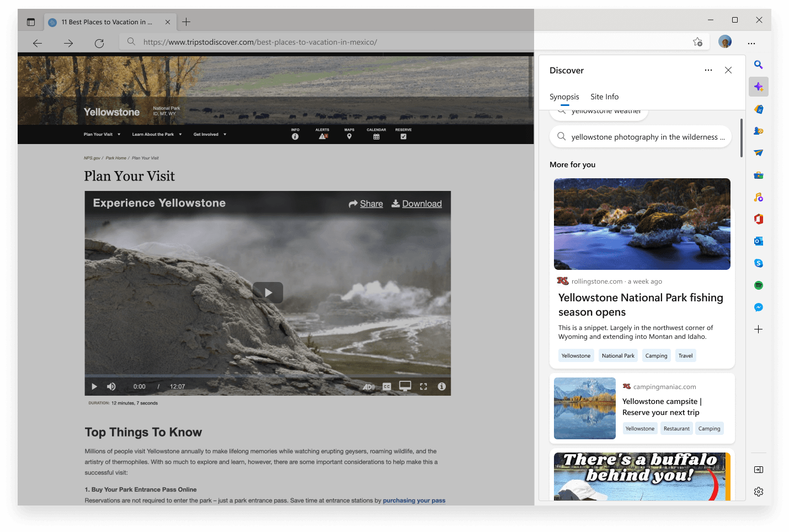Screen dimensions: 789x532
Task: Click the Discover panel scrollbar
Action: point(742,138)
